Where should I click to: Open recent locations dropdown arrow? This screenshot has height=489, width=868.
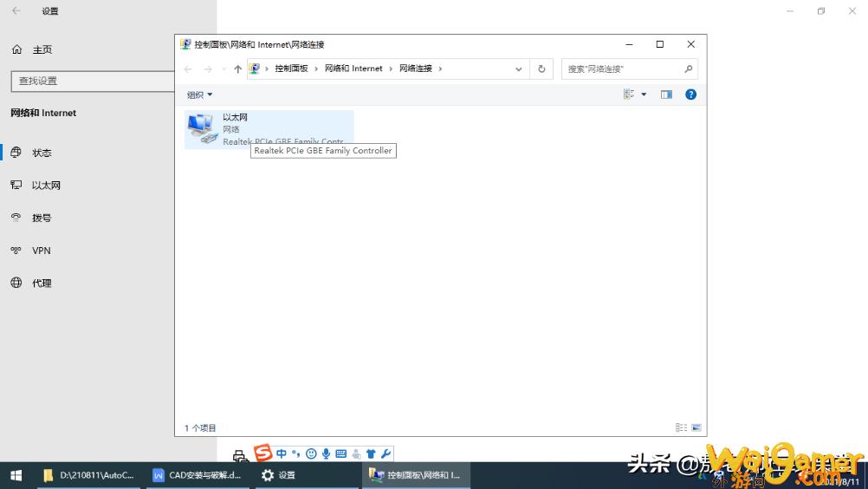(x=223, y=68)
